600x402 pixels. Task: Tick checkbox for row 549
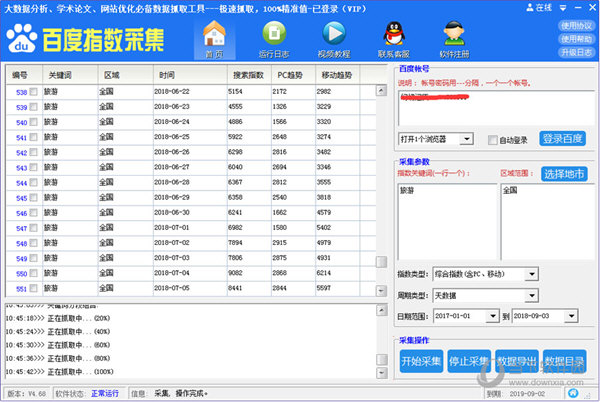point(34,258)
